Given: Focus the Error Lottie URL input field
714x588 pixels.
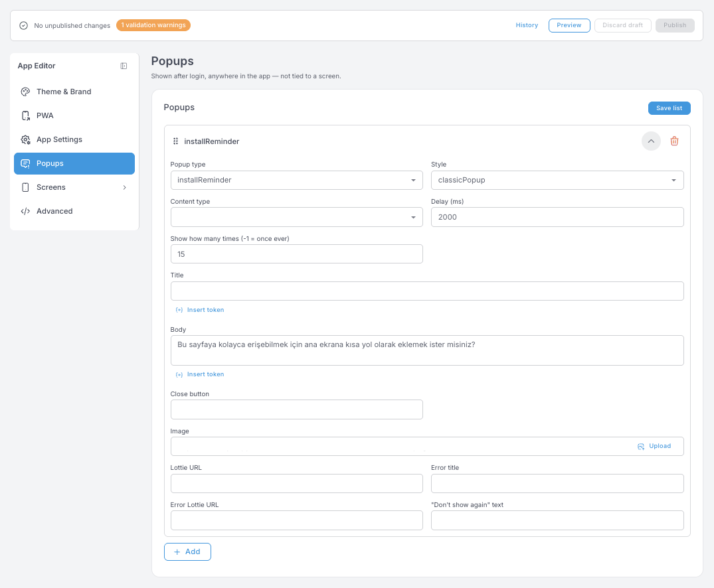Looking at the screenshot, I should (x=296, y=520).
